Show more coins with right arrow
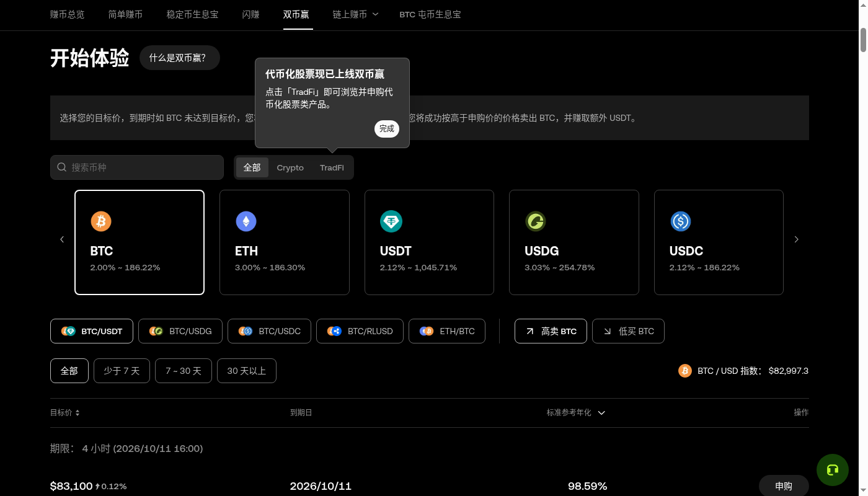This screenshot has height=496, width=868. tap(797, 239)
